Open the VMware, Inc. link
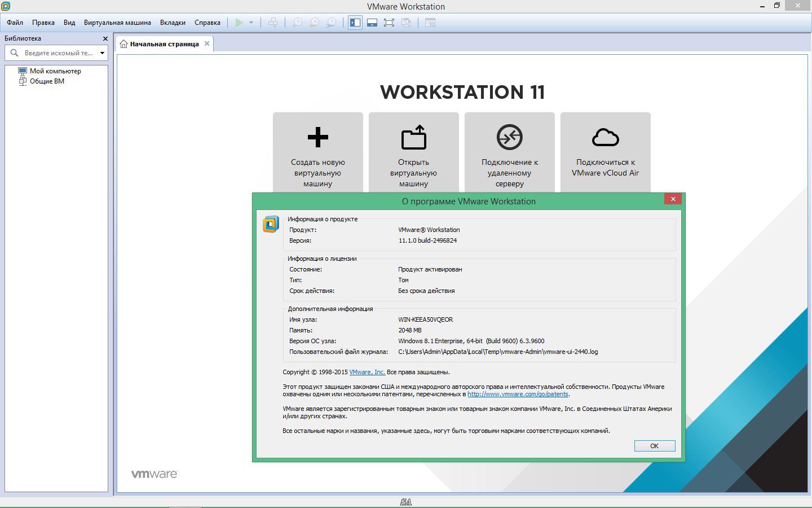The width and height of the screenshot is (812, 508). 367,372
